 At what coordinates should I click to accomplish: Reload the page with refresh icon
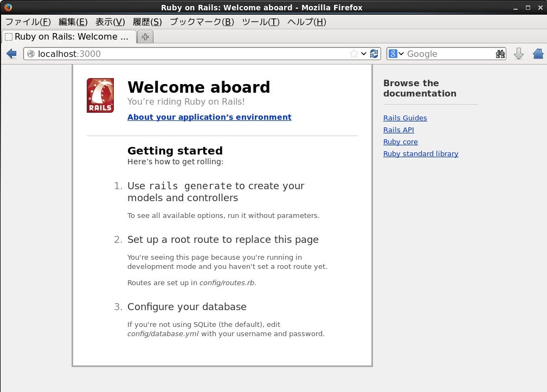374,54
